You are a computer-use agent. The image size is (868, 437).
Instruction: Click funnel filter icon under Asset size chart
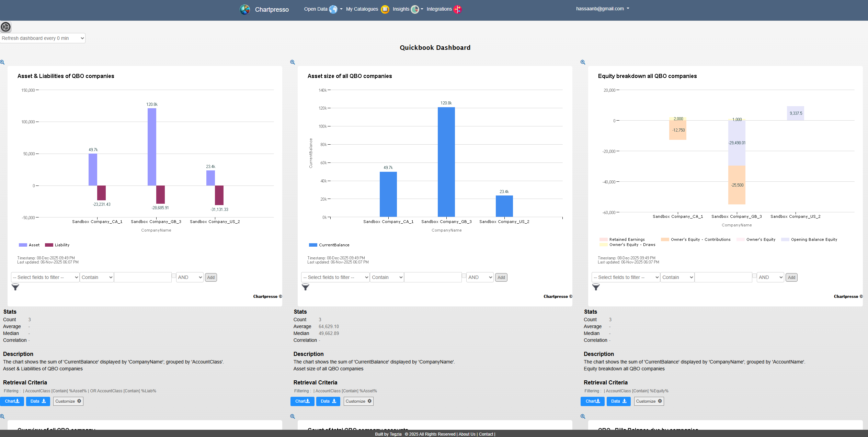[x=306, y=287]
